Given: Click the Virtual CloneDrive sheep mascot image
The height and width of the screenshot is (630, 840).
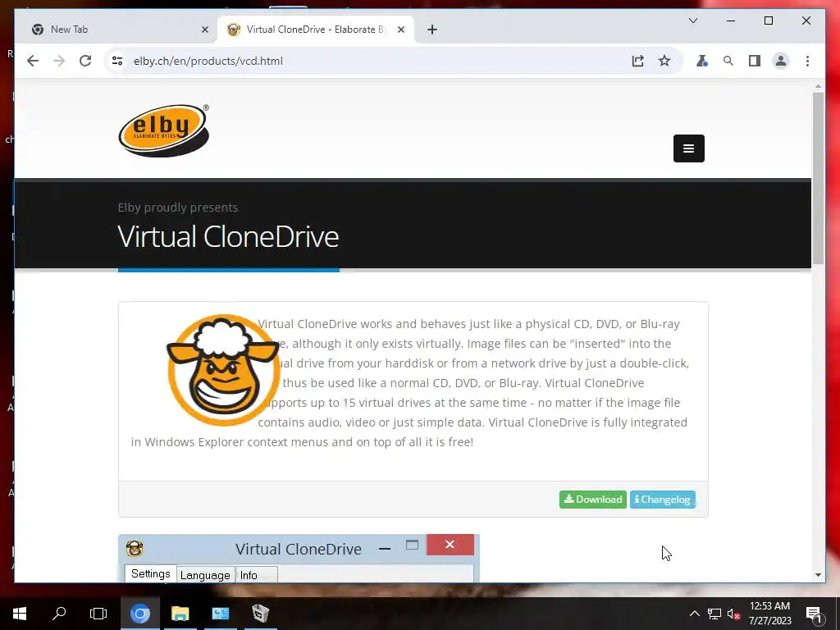Looking at the screenshot, I should click(x=222, y=370).
